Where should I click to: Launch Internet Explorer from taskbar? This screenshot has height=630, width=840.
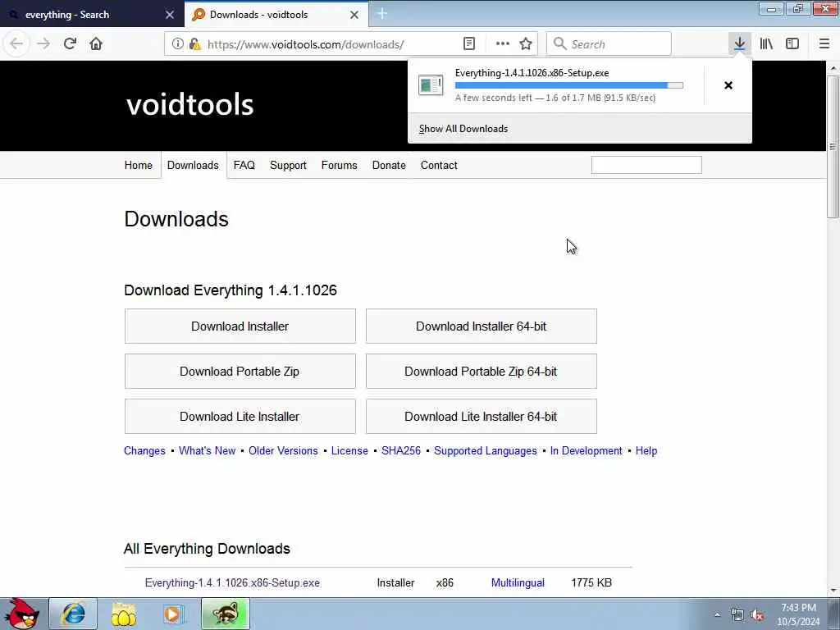pyautogui.click(x=73, y=614)
